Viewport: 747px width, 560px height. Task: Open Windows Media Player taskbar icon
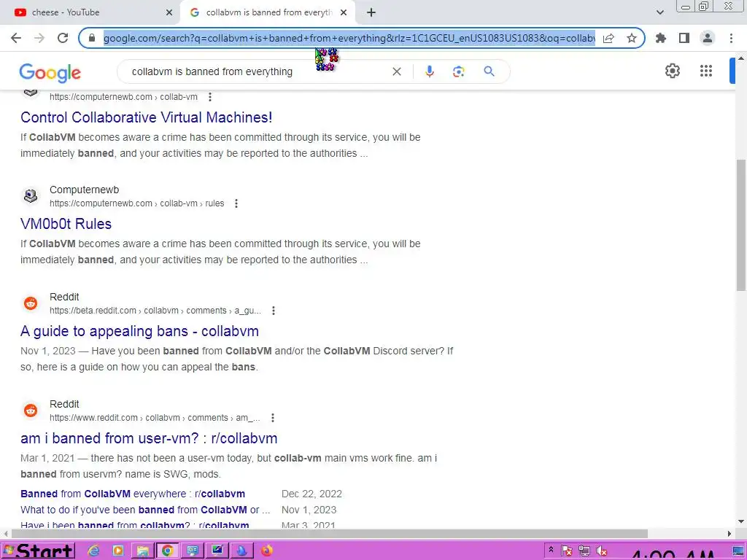pos(117,551)
